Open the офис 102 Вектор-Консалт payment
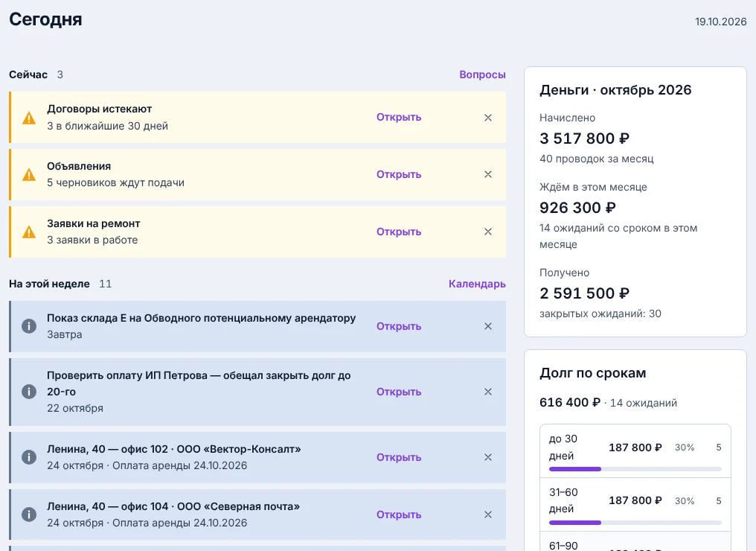 pyautogui.click(x=399, y=457)
